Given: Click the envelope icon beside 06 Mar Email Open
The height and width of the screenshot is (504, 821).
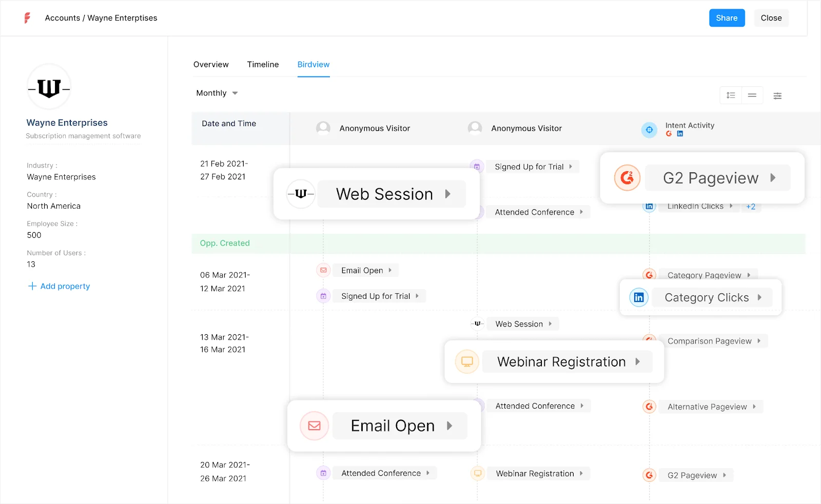Looking at the screenshot, I should coord(323,270).
